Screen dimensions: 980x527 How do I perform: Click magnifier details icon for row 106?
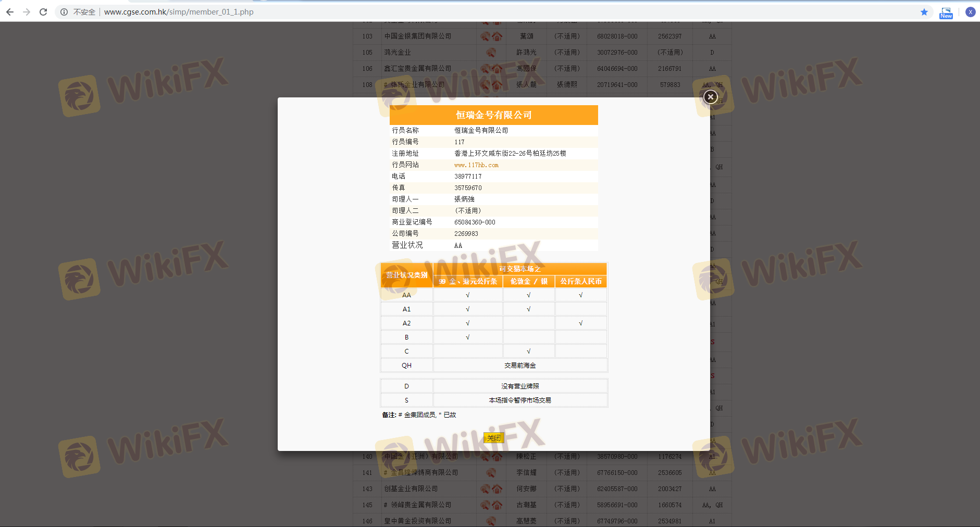486,69
